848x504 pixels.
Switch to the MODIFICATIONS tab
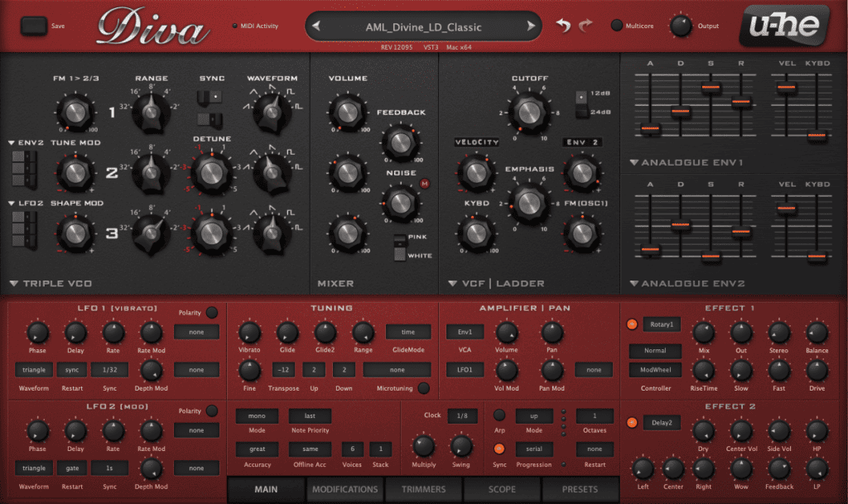[x=345, y=489]
